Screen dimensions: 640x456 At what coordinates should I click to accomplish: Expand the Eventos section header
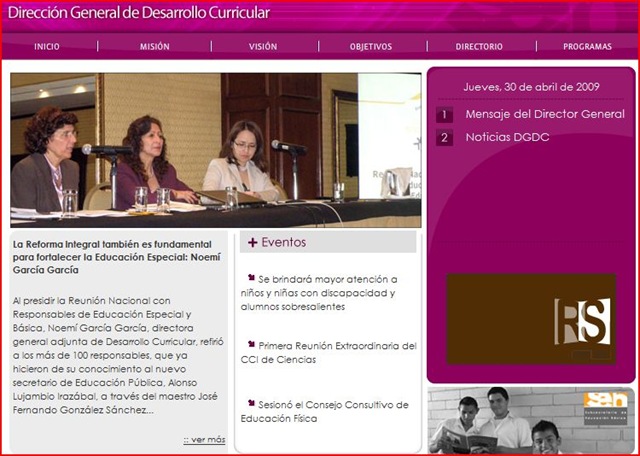(x=328, y=242)
